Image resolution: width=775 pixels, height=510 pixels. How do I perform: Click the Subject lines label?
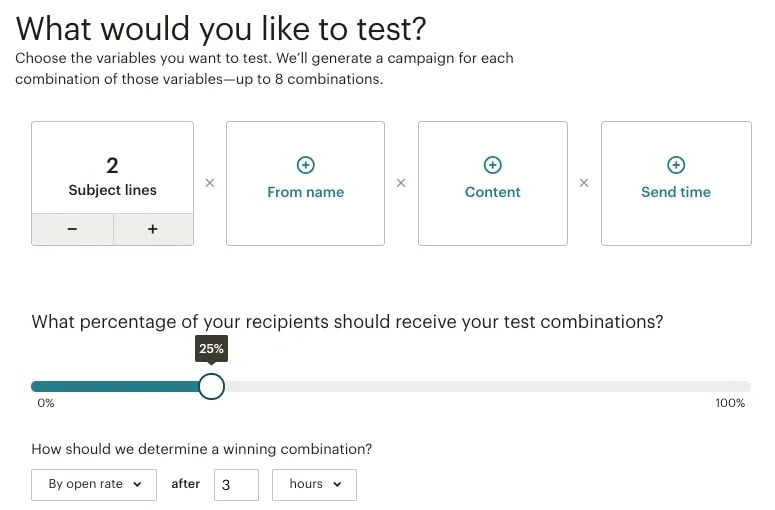113,190
